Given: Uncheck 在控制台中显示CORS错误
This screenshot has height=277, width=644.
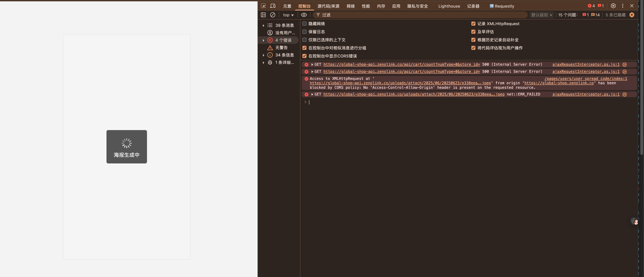Looking at the screenshot, I should coord(304,56).
